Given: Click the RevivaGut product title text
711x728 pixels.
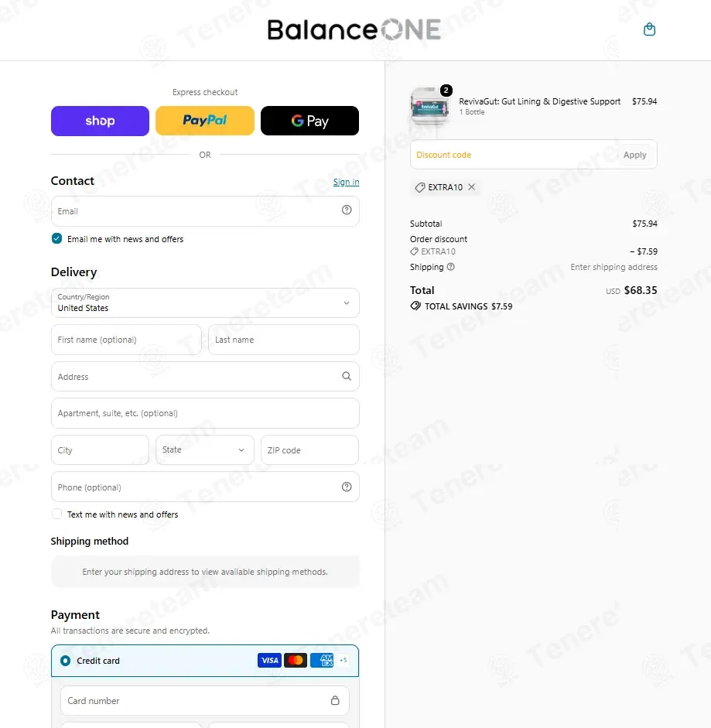Looking at the screenshot, I should tap(540, 101).
